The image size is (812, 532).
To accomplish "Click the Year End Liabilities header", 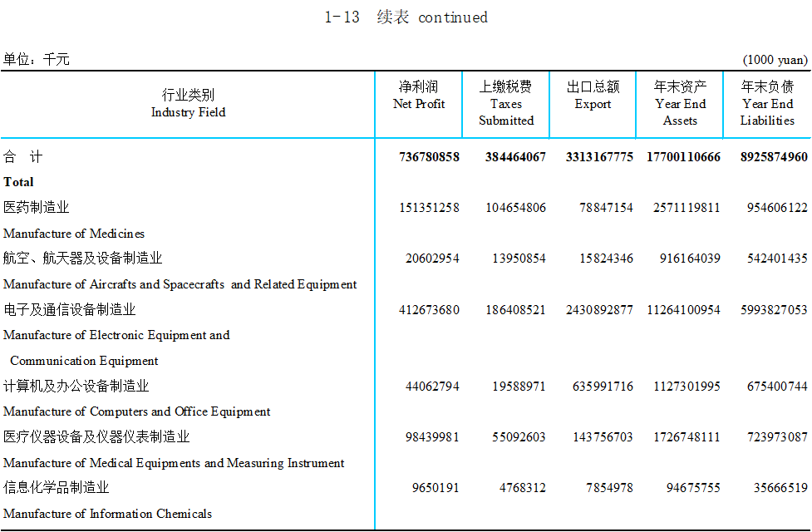I will click(767, 104).
